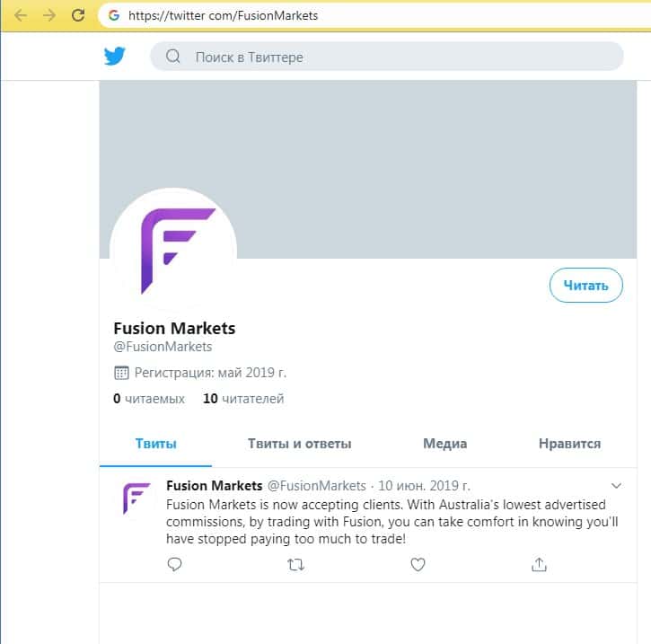Reload the page with refresh icon
This screenshot has width=651, height=644.
[78, 15]
